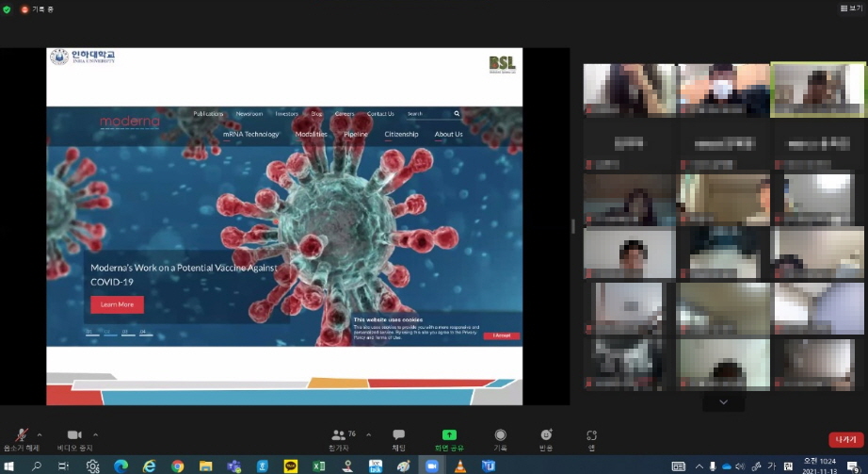Click the Contact Us link

[x=380, y=114]
